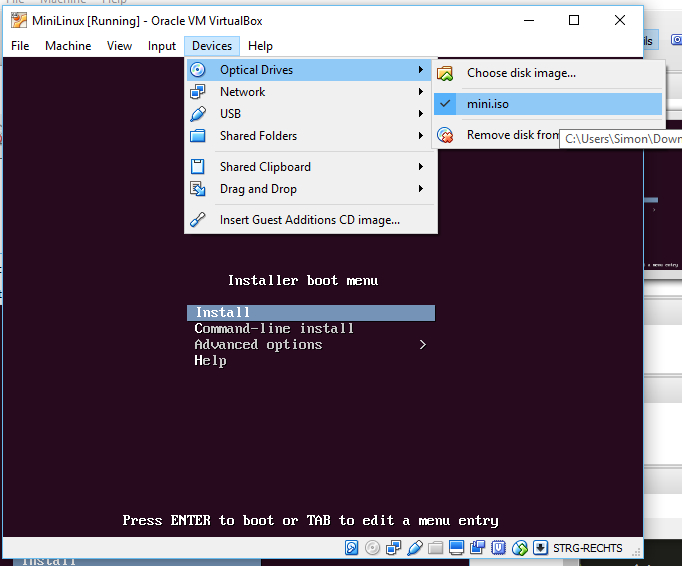The height and width of the screenshot is (566, 682).
Task: Click the Drag and Drop icon
Action: pyautogui.click(x=197, y=189)
